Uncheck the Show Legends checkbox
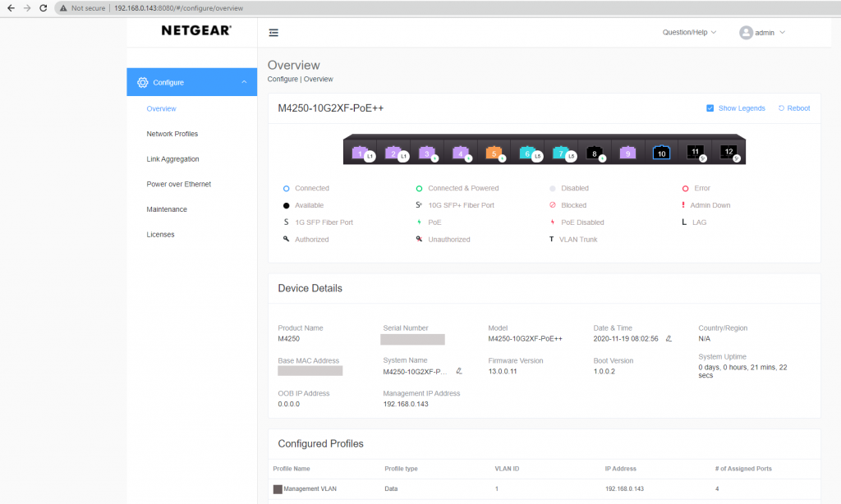This screenshot has height=504, width=841. pos(710,108)
